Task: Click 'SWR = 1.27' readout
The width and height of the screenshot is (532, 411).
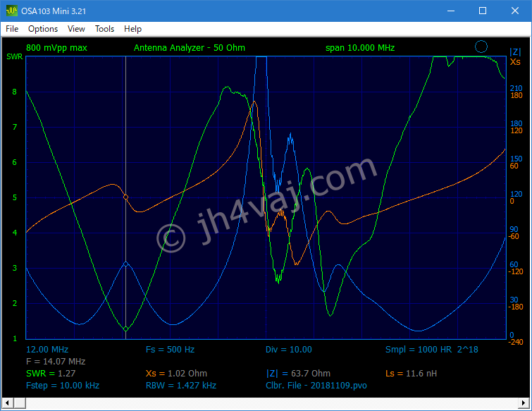Action: tap(51, 374)
